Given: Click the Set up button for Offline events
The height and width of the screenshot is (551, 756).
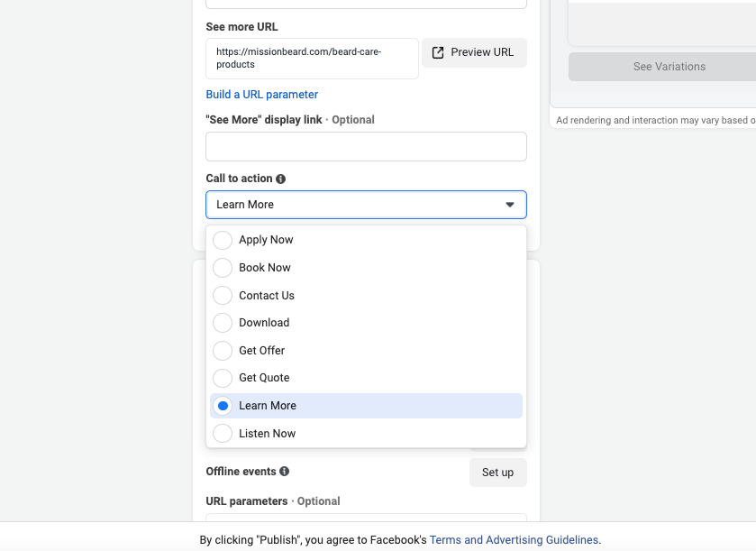Looking at the screenshot, I should click(498, 473).
